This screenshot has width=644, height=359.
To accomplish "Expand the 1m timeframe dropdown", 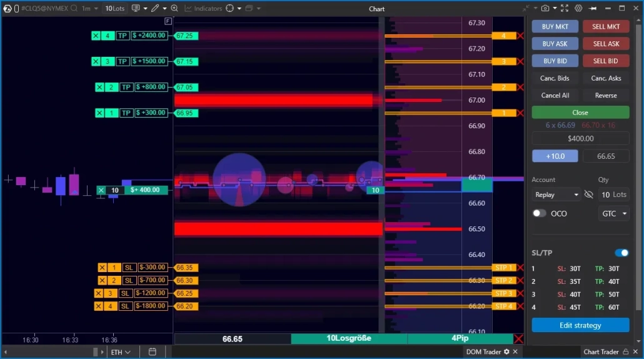I will [96, 8].
